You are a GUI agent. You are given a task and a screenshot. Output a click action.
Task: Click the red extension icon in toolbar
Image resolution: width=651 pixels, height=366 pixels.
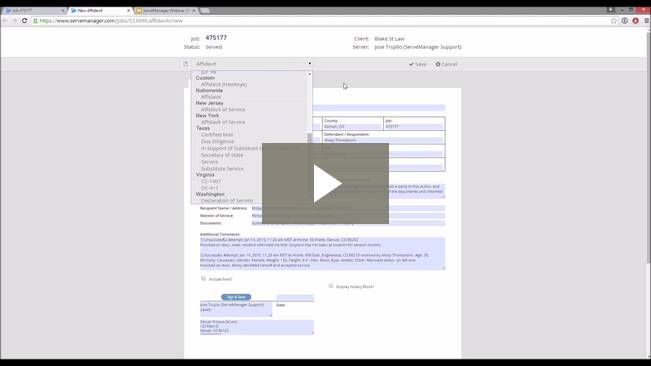pyautogui.click(x=636, y=20)
